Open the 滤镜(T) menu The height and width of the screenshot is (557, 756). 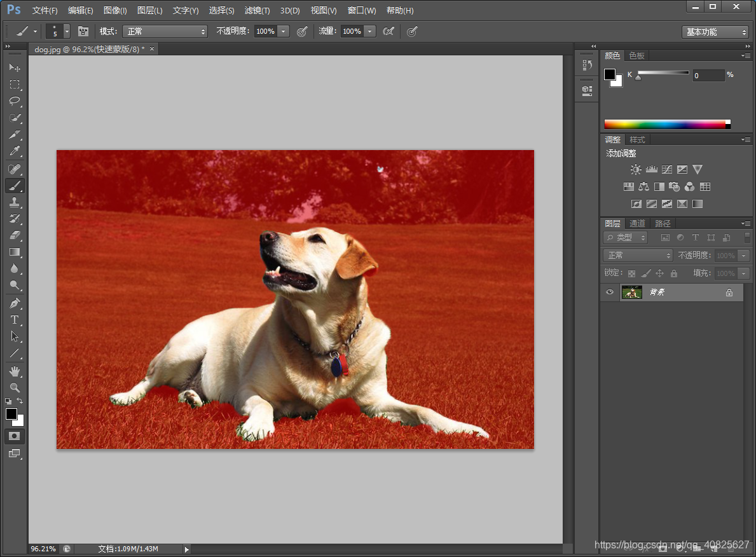click(257, 10)
